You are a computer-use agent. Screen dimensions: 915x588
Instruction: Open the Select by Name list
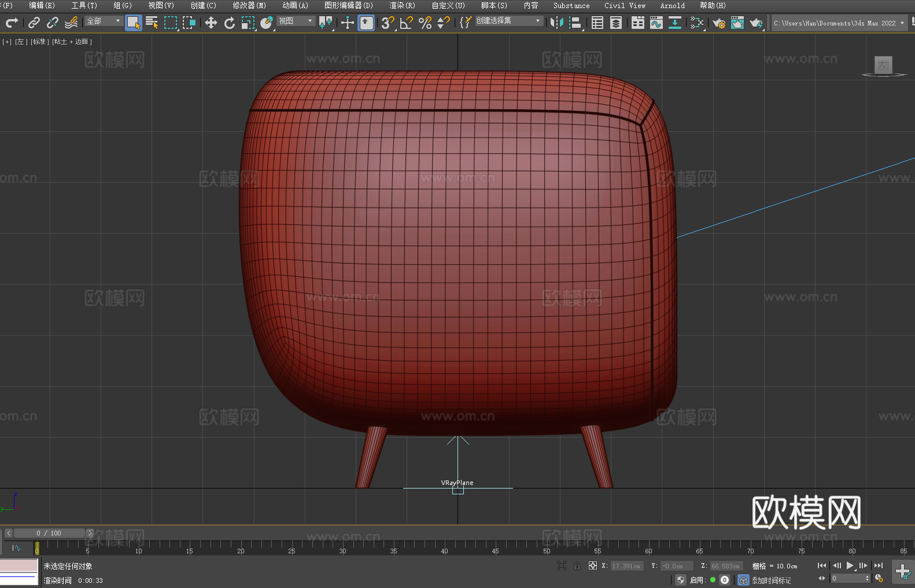click(152, 23)
